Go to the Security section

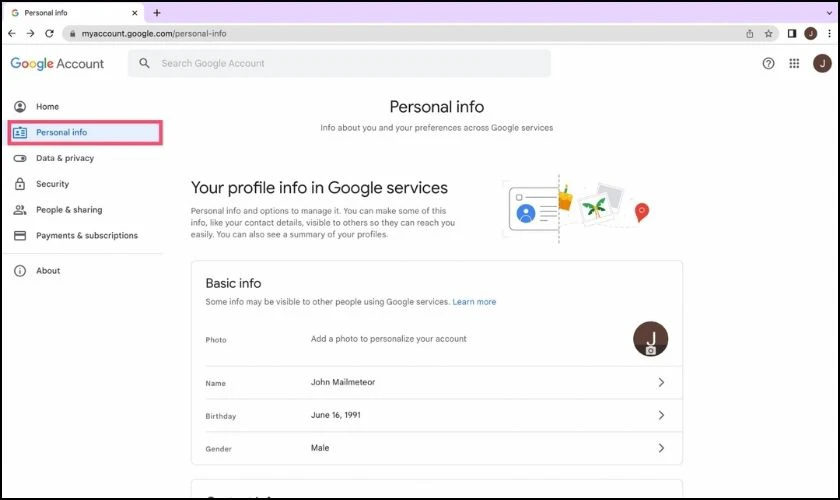52,184
